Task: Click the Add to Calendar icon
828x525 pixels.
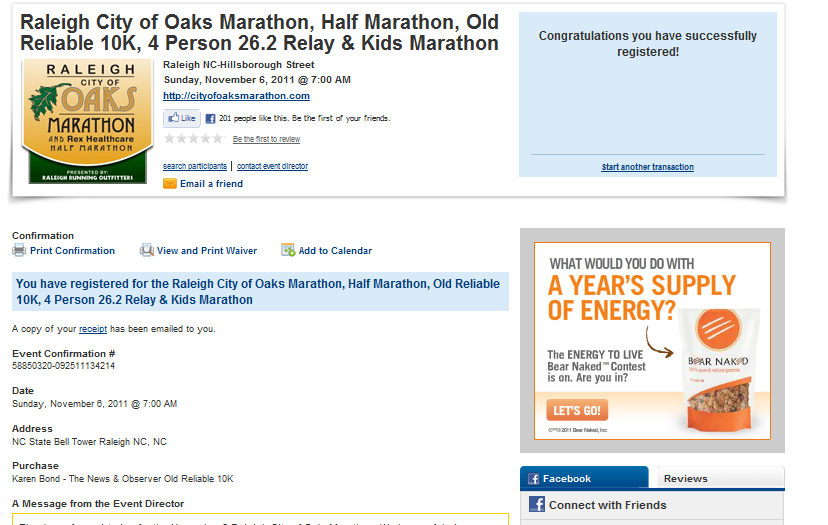Action: point(288,250)
